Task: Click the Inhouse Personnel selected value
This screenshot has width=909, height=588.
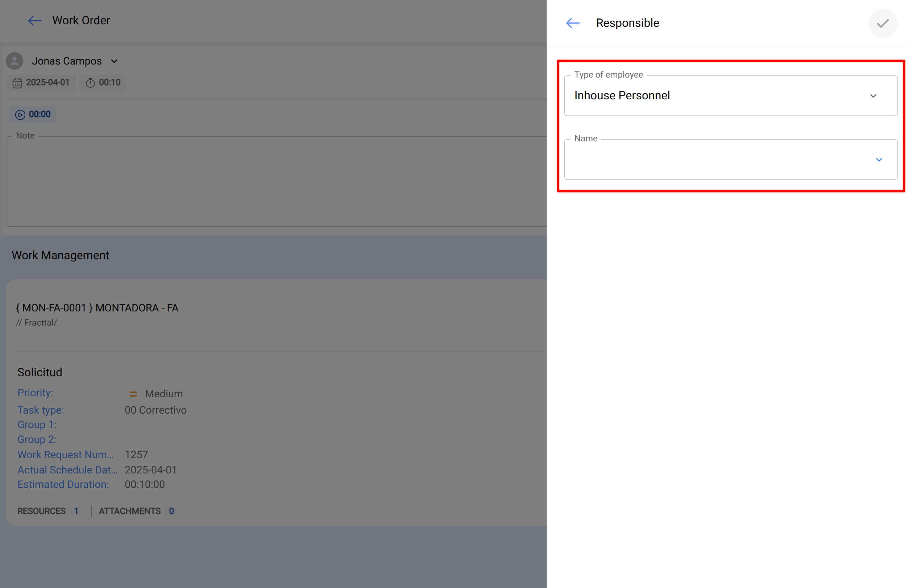Action: (622, 95)
